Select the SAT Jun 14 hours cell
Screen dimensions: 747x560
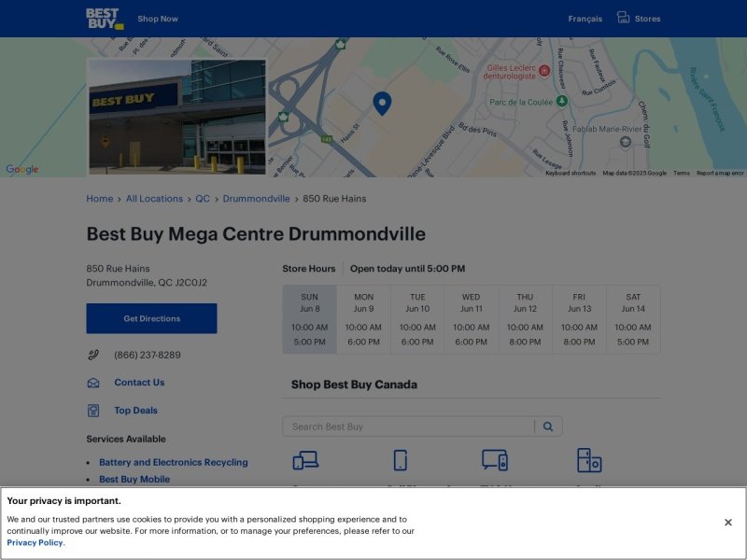(633, 319)
